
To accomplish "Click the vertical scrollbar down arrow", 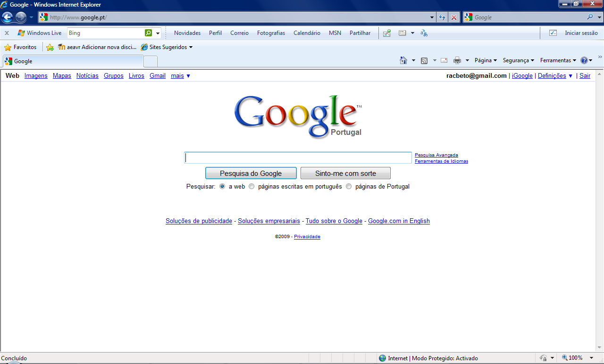I will [x=599, y=348].
